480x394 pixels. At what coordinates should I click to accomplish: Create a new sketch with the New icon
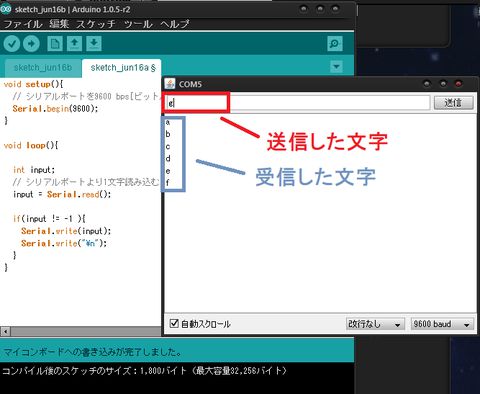(55, 44)
